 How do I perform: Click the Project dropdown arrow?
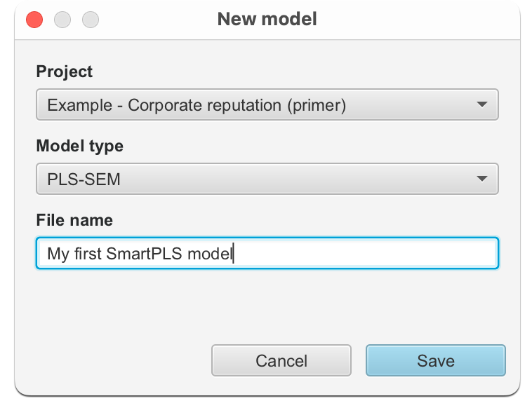click(x=481, y=105)
